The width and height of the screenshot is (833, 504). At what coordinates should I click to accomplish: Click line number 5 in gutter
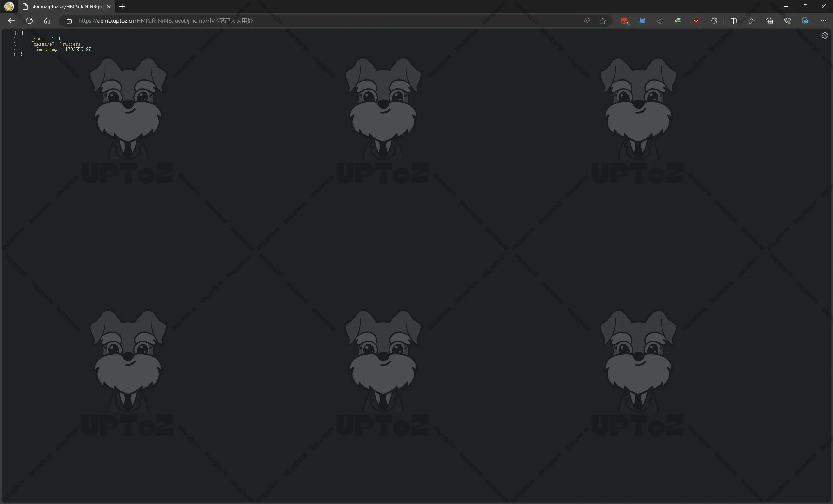click(15, 54)
